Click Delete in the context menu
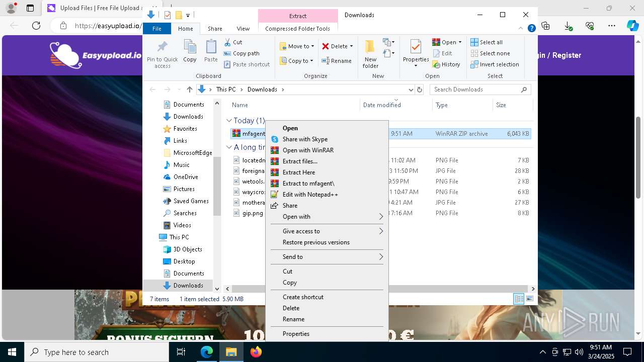644x362 pixels. tap(327, 308)
